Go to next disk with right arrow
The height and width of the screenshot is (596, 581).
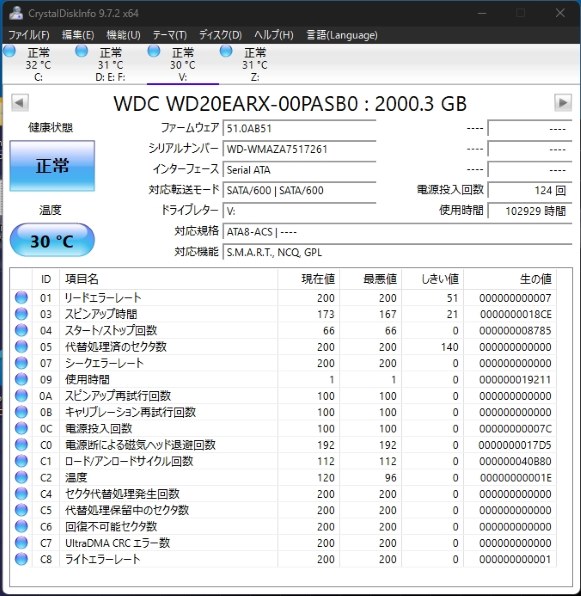pos(563,103)
